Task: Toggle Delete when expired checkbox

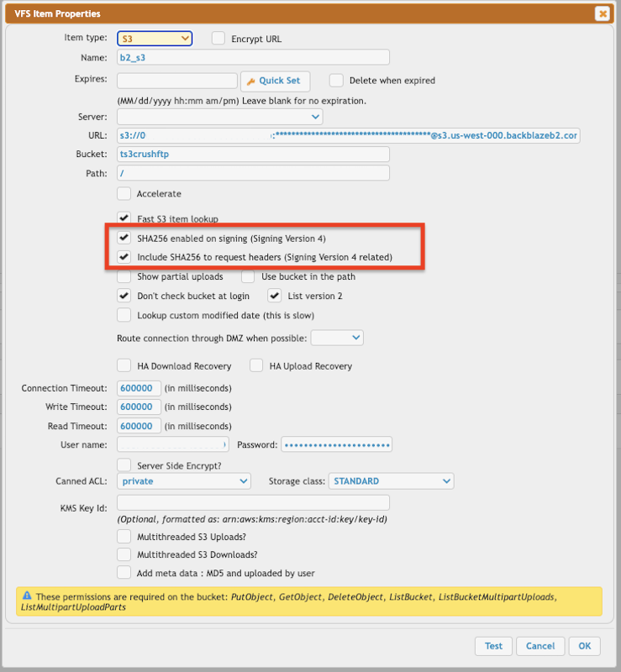Action: (336, 81)
